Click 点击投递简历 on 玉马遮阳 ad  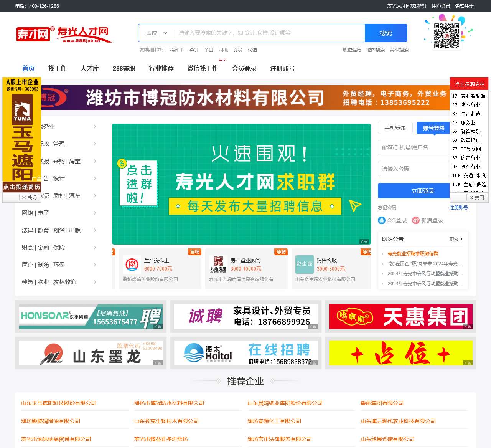click(x=22, y=187)
